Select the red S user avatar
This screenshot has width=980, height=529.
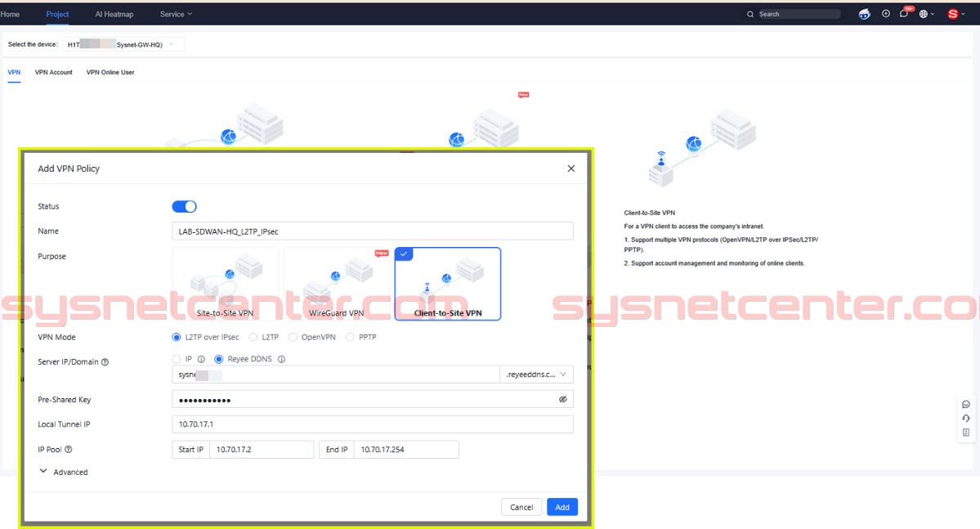952,14
